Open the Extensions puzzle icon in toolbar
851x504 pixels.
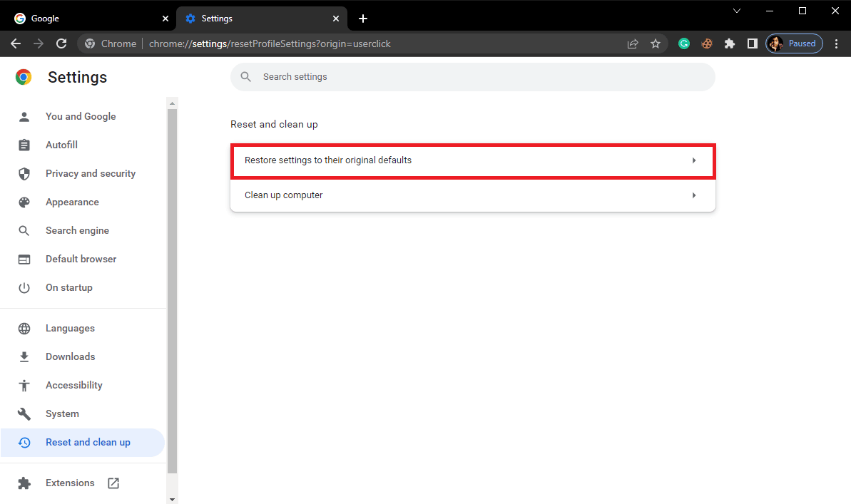point(729,43)
